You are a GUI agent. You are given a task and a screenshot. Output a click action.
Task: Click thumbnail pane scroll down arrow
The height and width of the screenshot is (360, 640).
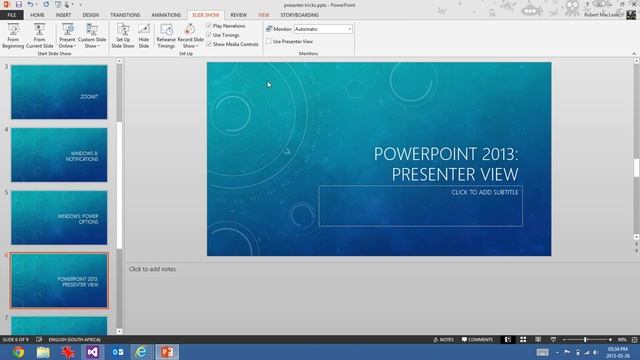coord(119,331)
